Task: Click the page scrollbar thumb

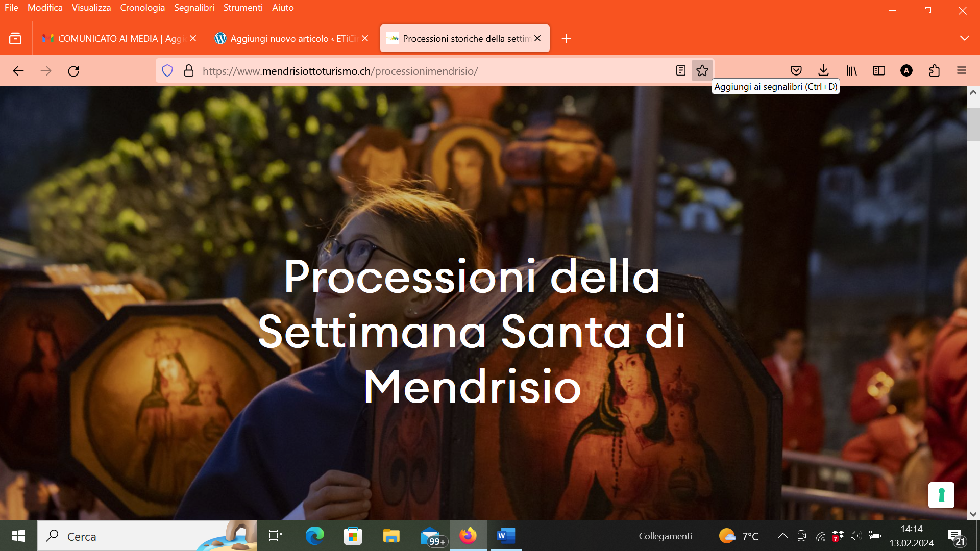Action: pyautogui.click(x=973, y=124)
